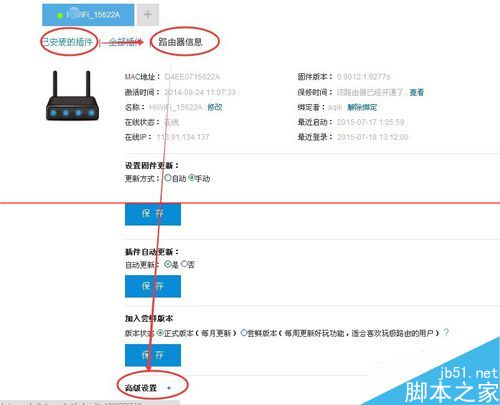The height and width of the screenshot is (405, 500).
Task: Click activation time 2014-08-24 11:07:33
Action: [200, 92]
